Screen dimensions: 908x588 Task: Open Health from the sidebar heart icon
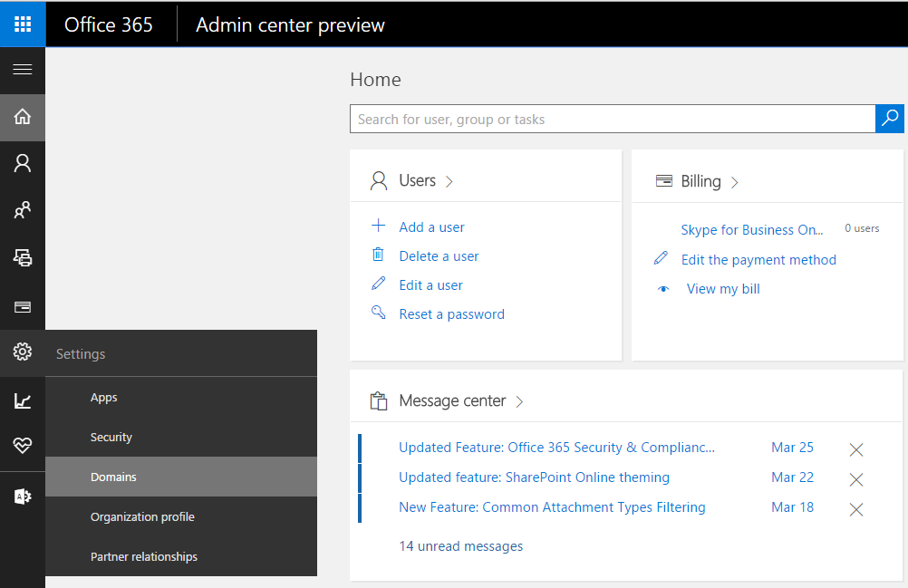click(23, 446)
